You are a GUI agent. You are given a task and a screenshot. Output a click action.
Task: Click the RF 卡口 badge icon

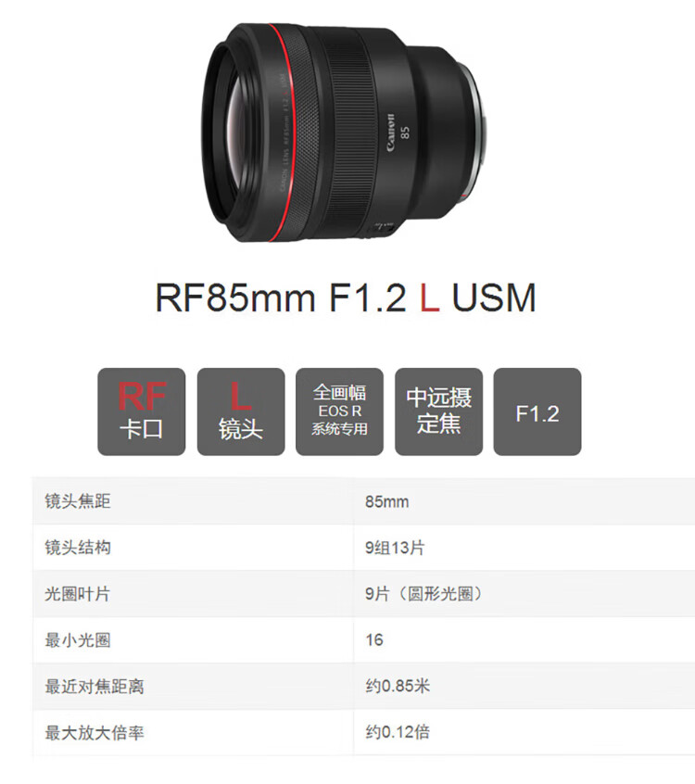tap(142, 411)
